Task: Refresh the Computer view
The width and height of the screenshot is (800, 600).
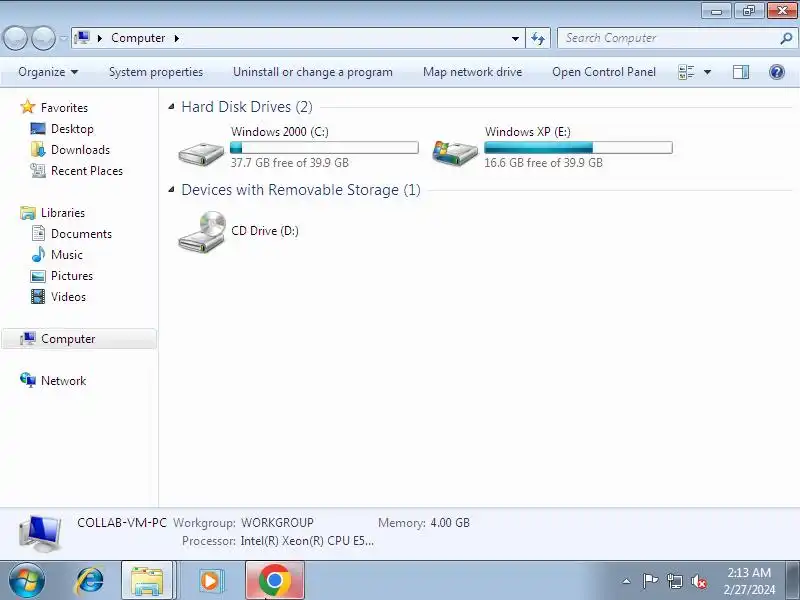Action: [x=538, y=38]
